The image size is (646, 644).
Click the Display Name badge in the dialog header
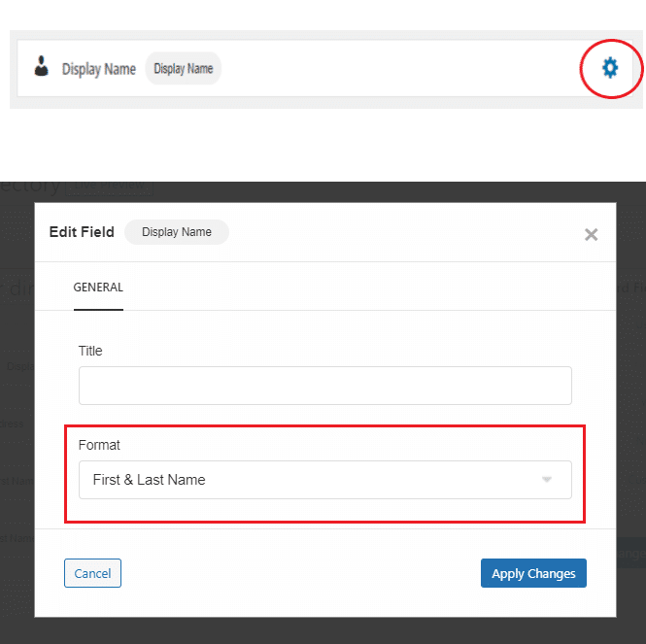[177, 232]
